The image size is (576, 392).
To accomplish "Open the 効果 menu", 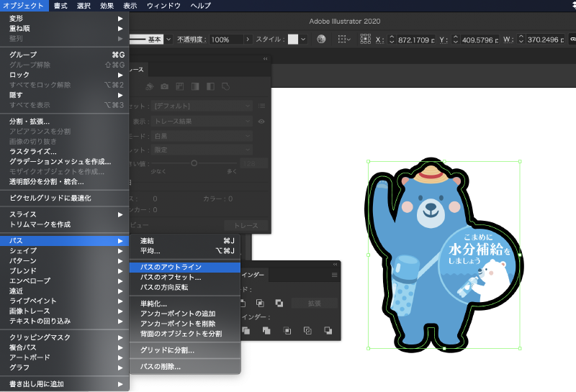I will pyautogui.click(x=107, y=6).
